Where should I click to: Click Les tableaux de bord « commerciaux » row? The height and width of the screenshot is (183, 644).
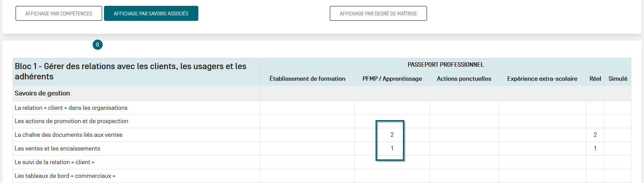click(x=65, y=176)
